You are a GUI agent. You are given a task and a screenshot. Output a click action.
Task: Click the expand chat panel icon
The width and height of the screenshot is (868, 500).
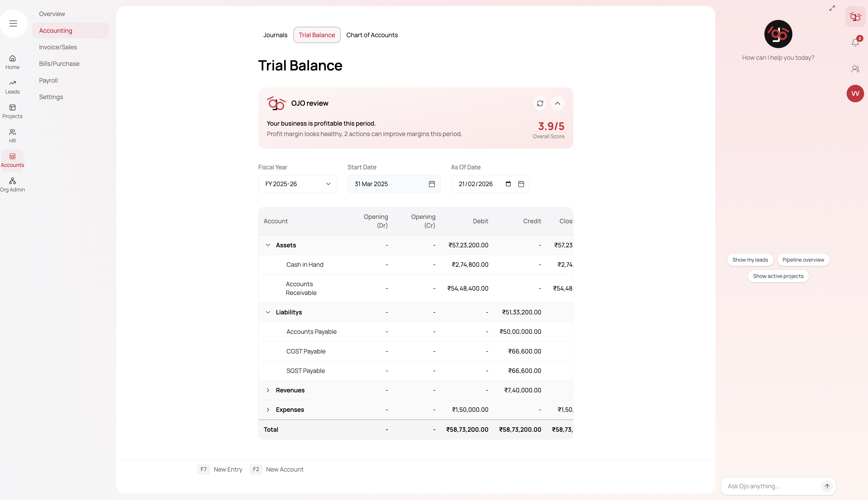coord(832,8)
